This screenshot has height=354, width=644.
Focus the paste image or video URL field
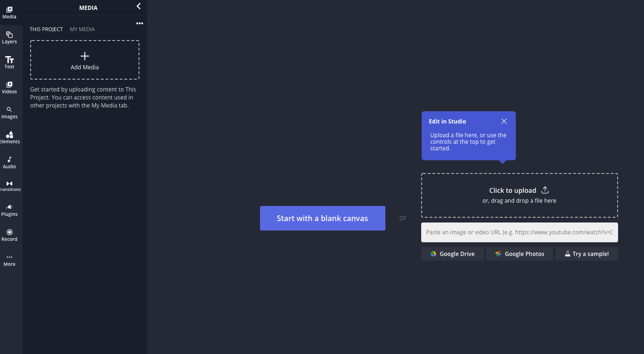520,232
